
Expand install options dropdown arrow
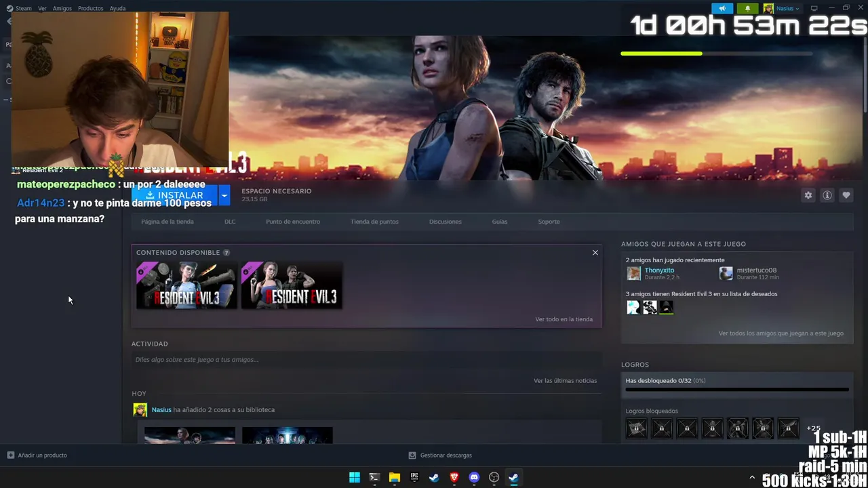click(224, 195)
